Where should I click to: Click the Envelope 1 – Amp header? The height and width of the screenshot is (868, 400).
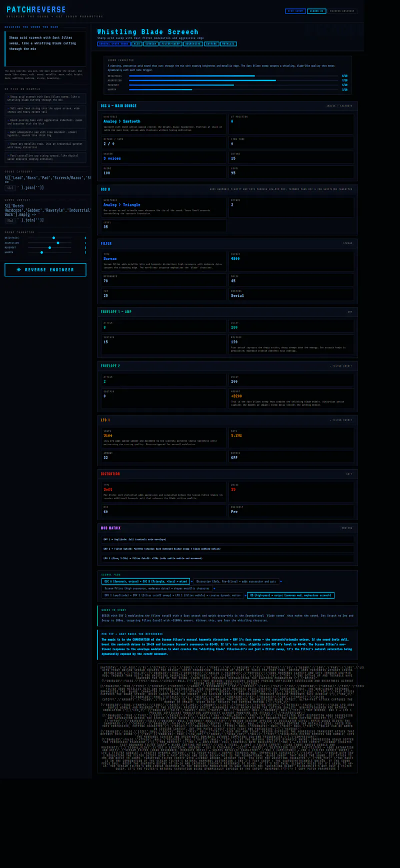(227, 312)
